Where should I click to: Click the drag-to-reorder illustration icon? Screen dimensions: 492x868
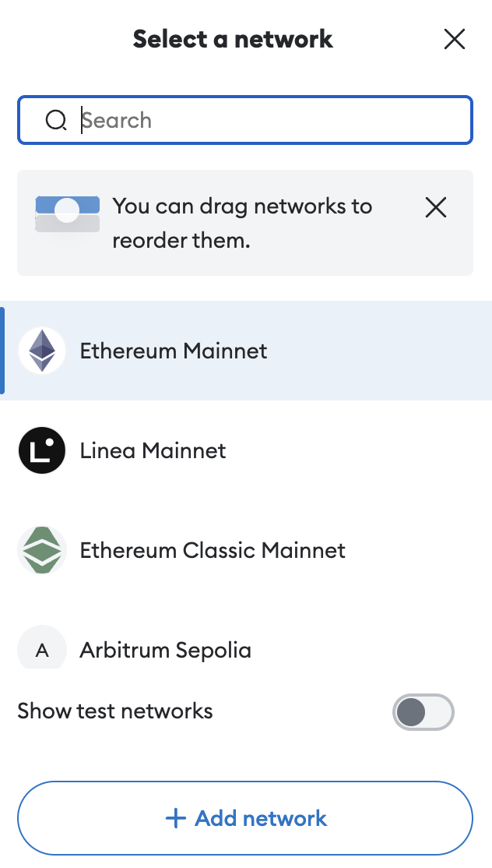tap(68, 212)
